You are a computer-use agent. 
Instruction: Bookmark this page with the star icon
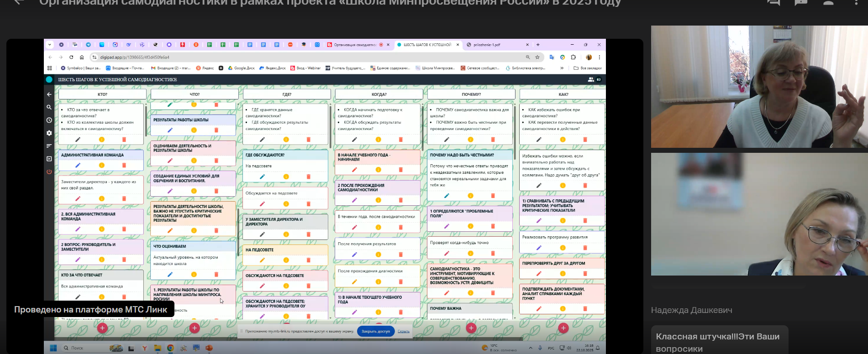coord(537,57)
